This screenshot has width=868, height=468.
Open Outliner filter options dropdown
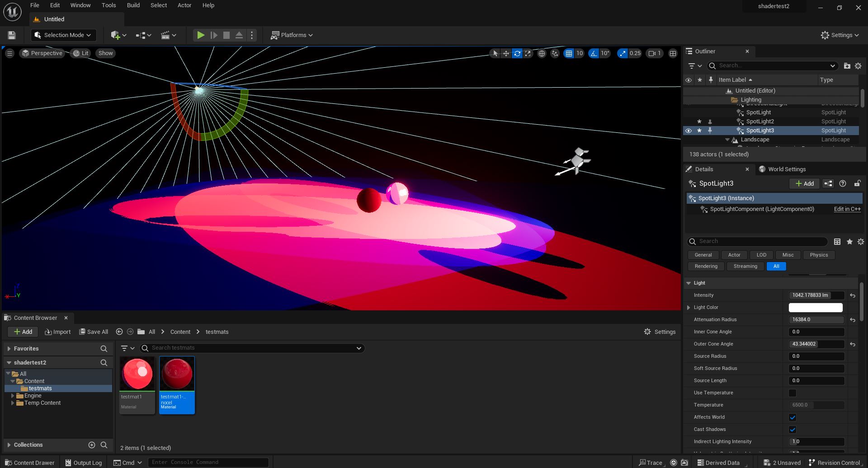[x=695, y=66]
